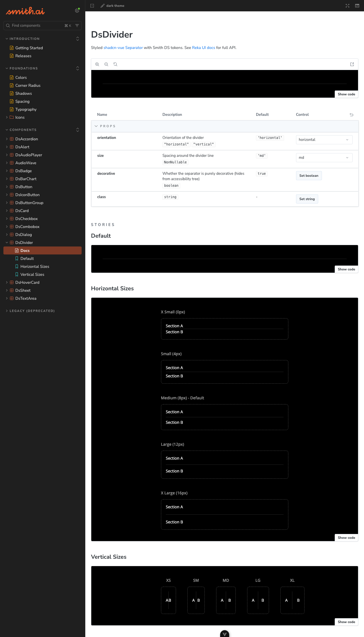Click the Releases document icon
364x637 pixels.
coord(12,56)
